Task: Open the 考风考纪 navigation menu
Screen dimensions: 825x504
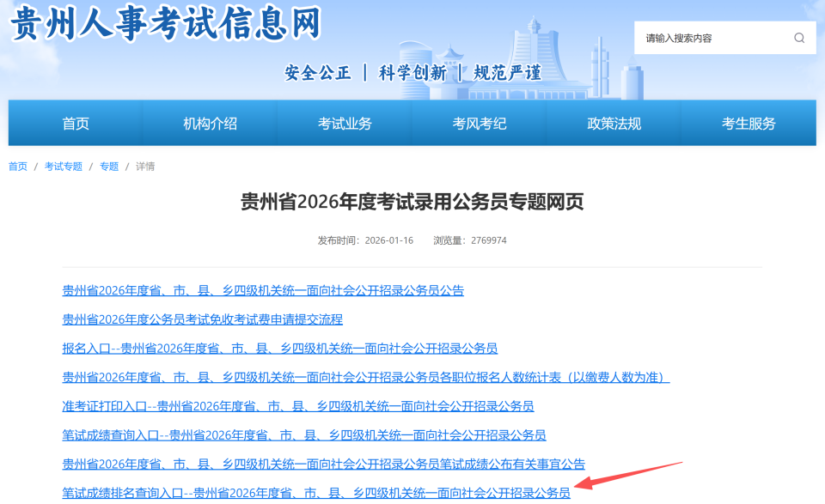Action: point(480,123)
